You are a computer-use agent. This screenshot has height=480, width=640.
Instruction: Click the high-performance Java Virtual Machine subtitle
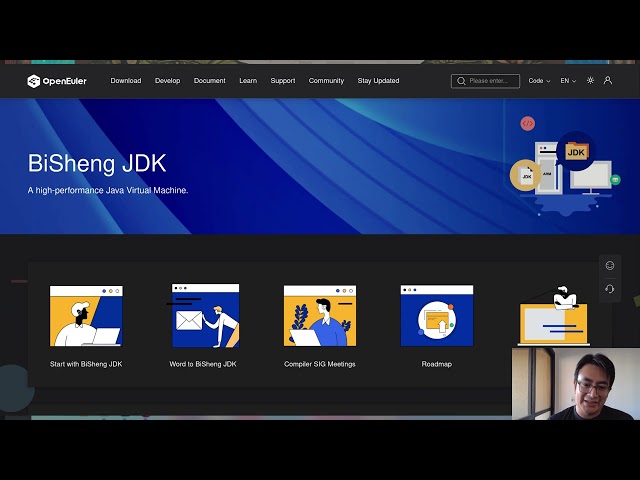(x=108, y=190)
